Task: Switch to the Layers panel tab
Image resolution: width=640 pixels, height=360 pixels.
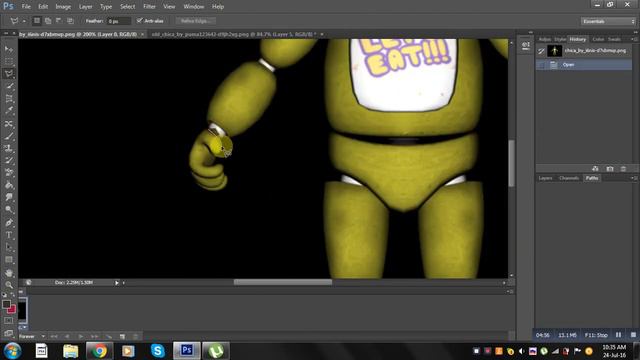Action: click(545, 178)
